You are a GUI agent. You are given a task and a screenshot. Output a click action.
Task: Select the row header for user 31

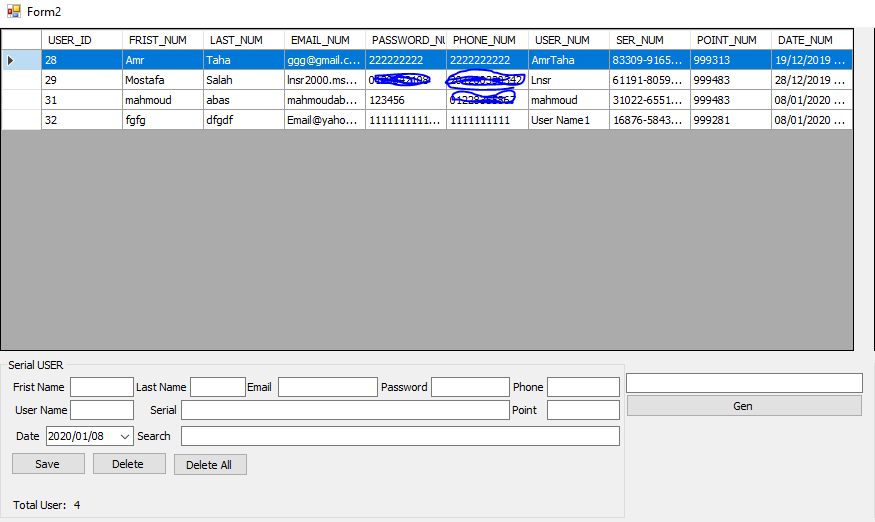point(21,100)
